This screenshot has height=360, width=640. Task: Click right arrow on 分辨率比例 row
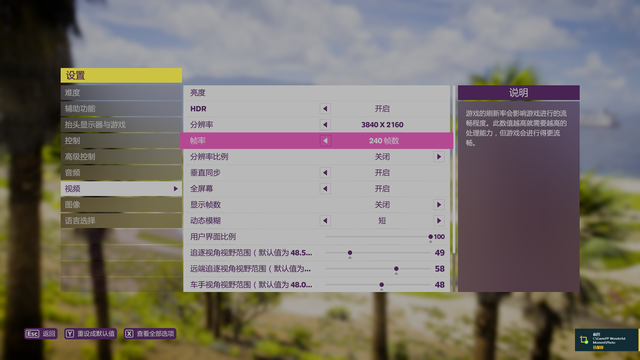(439, 157)
